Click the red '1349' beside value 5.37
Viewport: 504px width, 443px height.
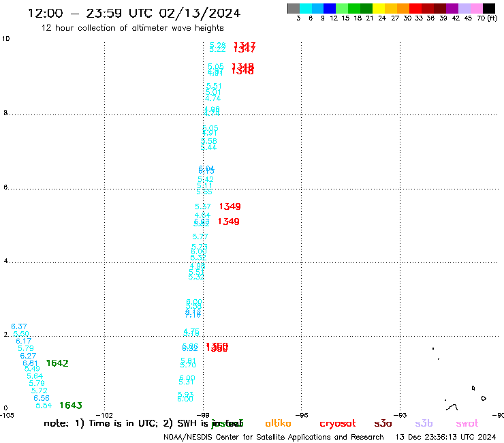(x=230, y=207)
